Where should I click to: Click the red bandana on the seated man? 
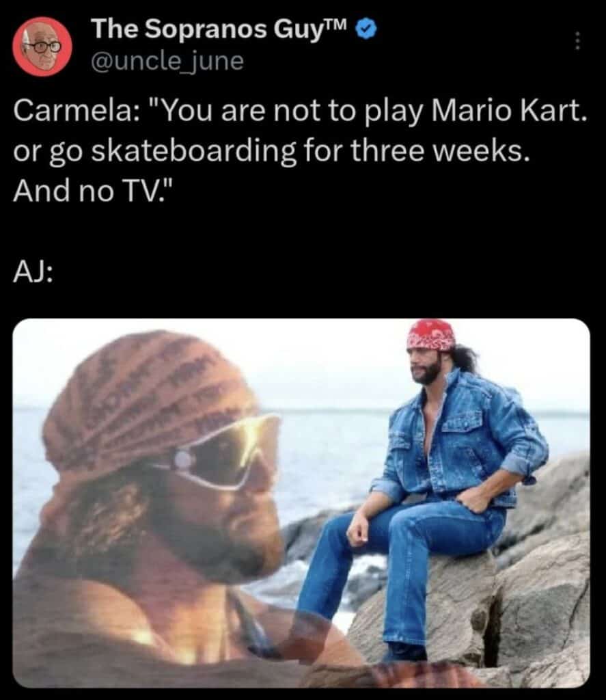click(430, 335)
